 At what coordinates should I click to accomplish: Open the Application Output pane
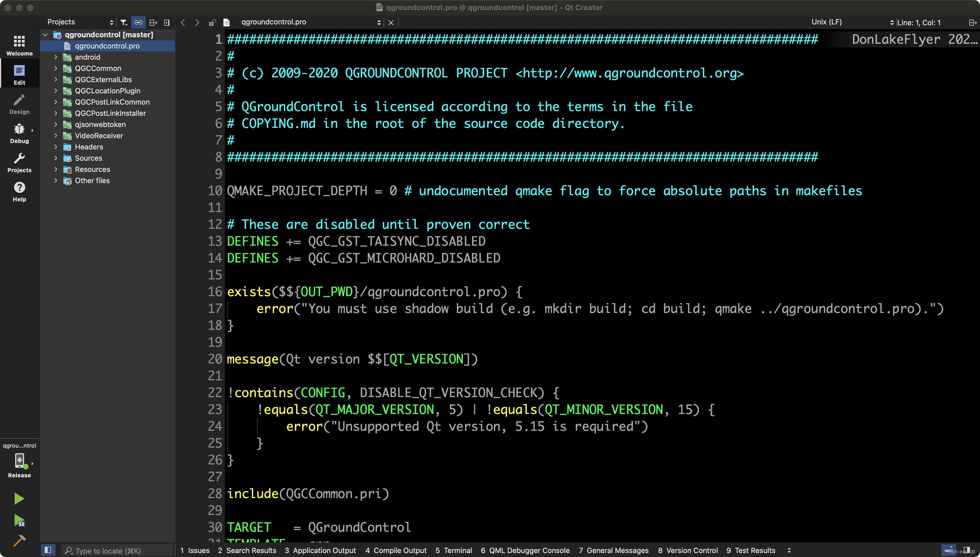(x=320, y=550)
